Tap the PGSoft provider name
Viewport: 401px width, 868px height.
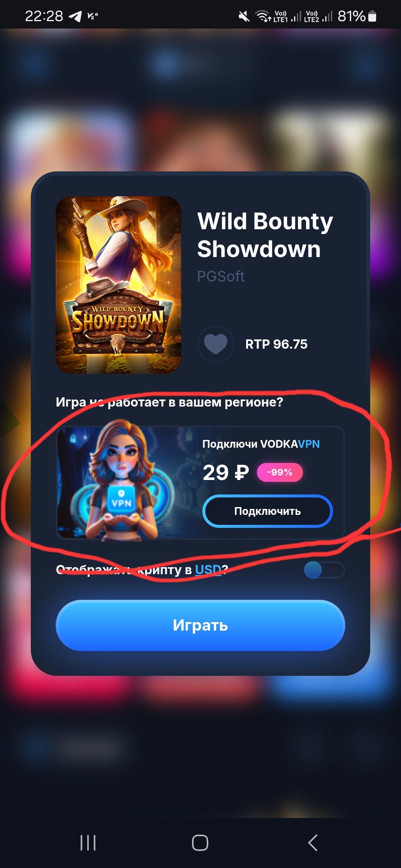pos(221,276)
